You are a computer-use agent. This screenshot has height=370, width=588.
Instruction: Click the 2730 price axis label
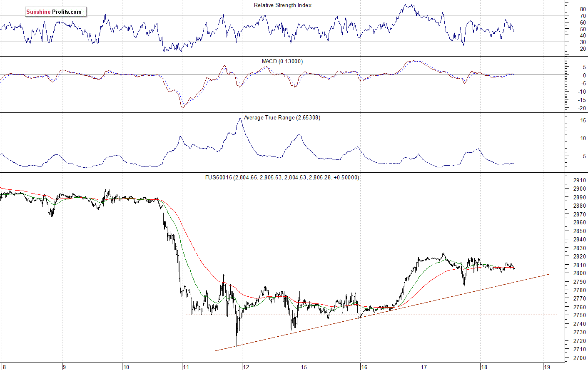[x=580, y=332]
